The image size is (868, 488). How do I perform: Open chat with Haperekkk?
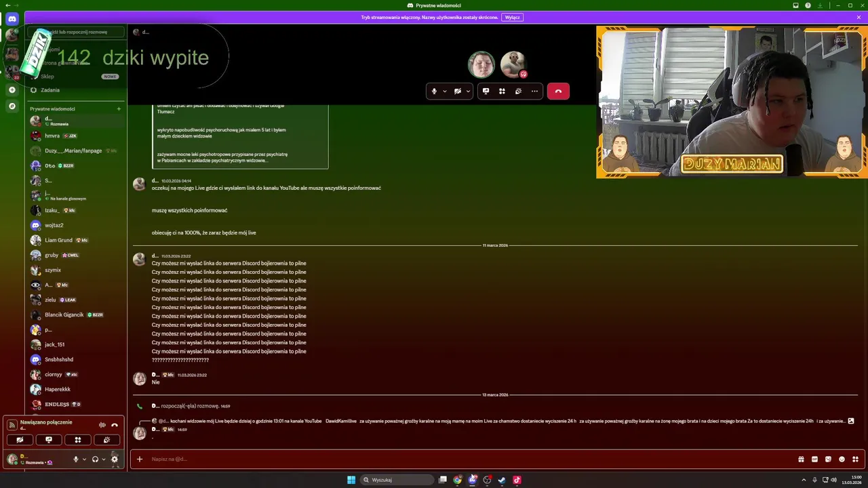(x=76, y=389)
